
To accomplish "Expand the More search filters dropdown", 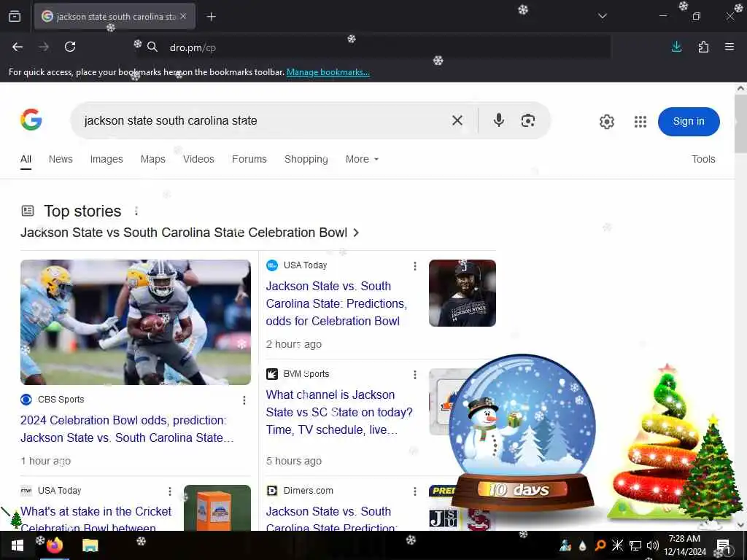I will pos(362,159).
